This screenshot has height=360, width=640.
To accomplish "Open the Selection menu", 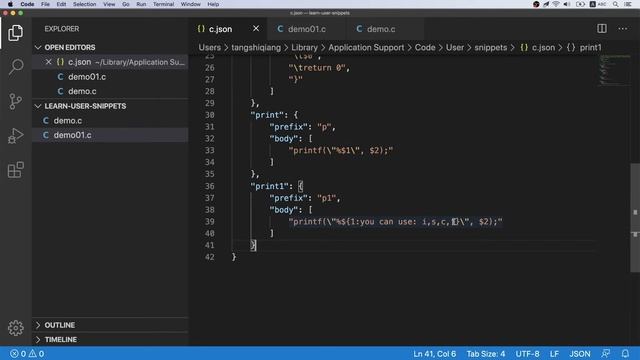I will (84, 4).
